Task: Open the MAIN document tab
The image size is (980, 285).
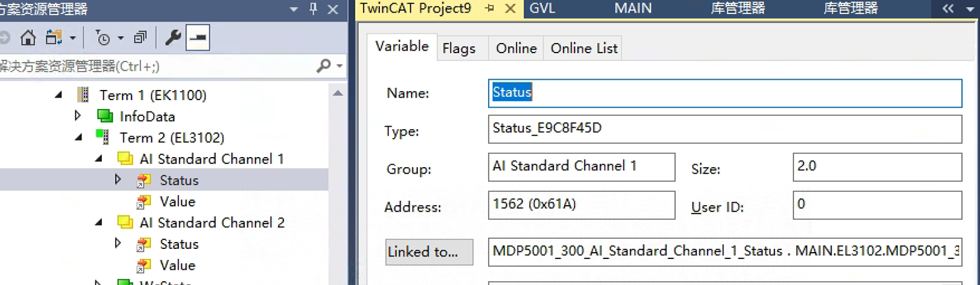Action: pyautogui.click(x=633, y=8)
